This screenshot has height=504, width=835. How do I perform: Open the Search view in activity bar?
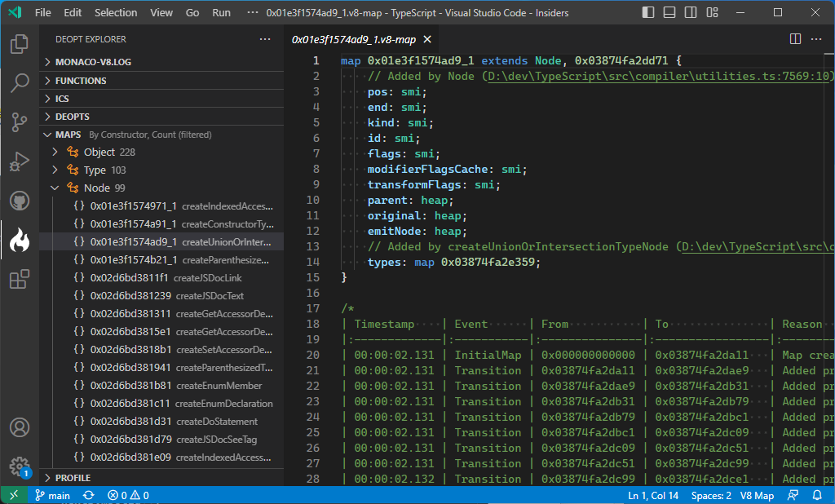[x=20, y=83]
